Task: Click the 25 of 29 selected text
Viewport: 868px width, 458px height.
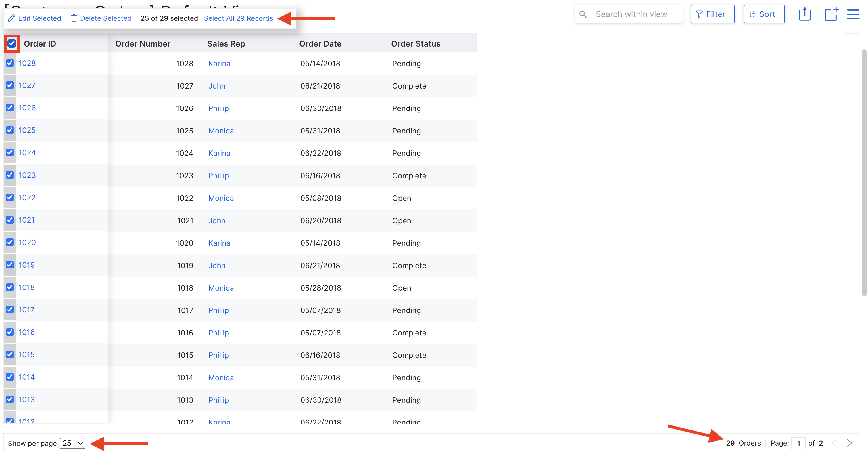Action: (x=169, y=18)
